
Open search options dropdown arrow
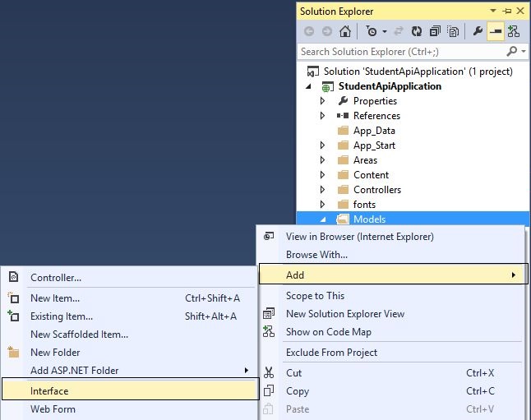coord(524,52)
